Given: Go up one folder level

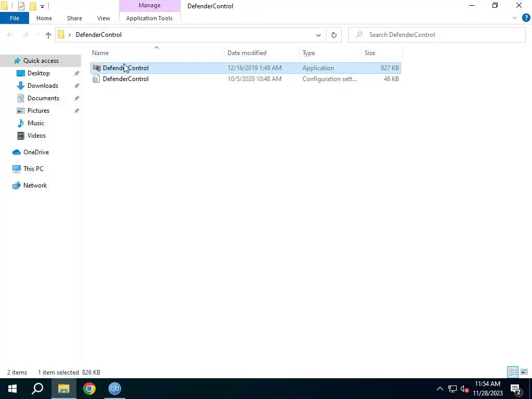Looking at the screenshot, I should click(x=48, y=35).
